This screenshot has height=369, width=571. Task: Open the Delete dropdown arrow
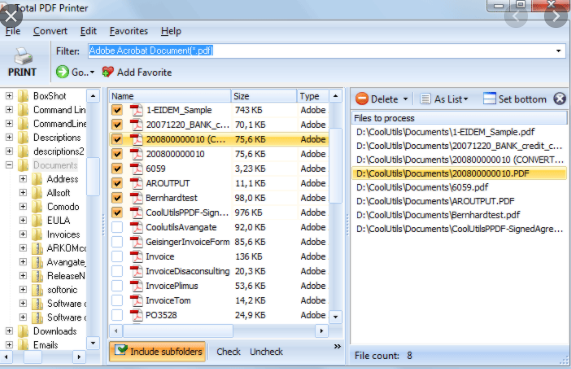click(405, 99)
